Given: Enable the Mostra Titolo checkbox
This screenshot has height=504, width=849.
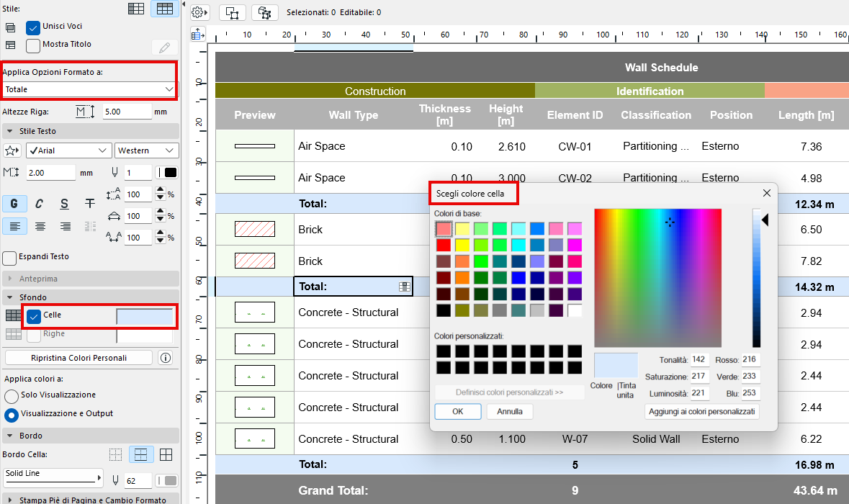Looking at the screenshot, I should coord(33,45).
